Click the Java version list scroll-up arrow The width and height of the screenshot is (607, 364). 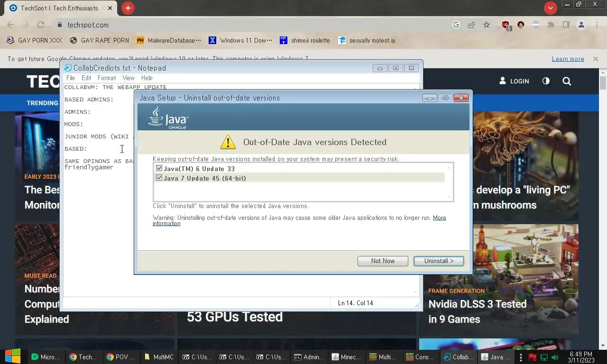449,167
